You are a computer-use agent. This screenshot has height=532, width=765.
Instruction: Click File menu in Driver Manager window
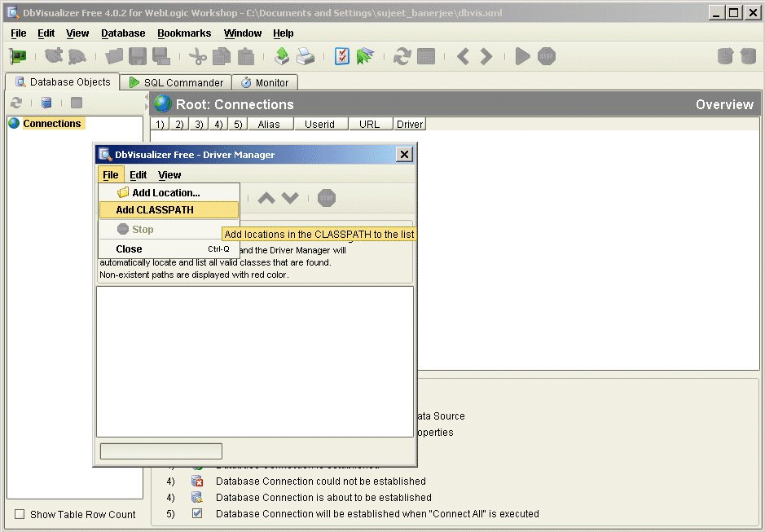(x=111, y=174)
